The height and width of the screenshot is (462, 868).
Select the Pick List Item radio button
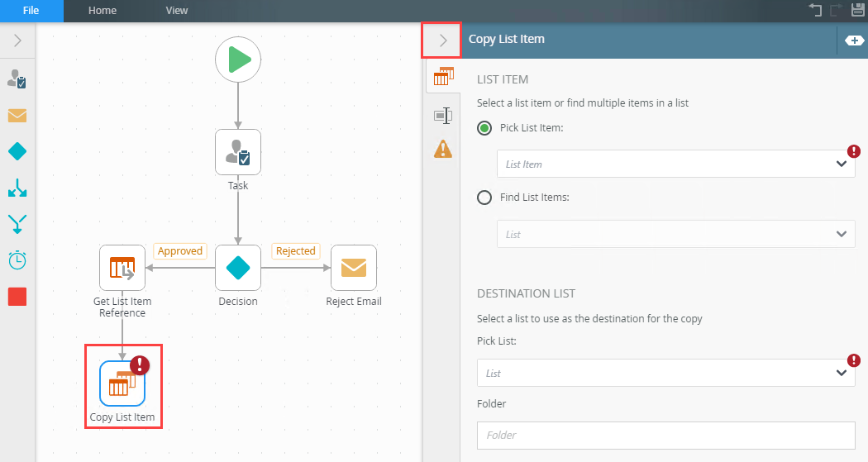click(484, 128)
